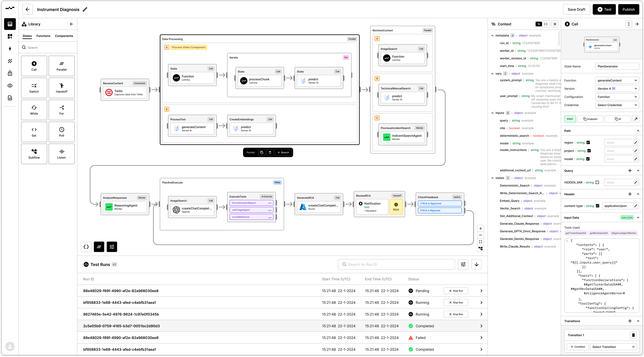Delete the Parallel block via trash icon
This screenshot has height=357, width=644.
[270, 152]
